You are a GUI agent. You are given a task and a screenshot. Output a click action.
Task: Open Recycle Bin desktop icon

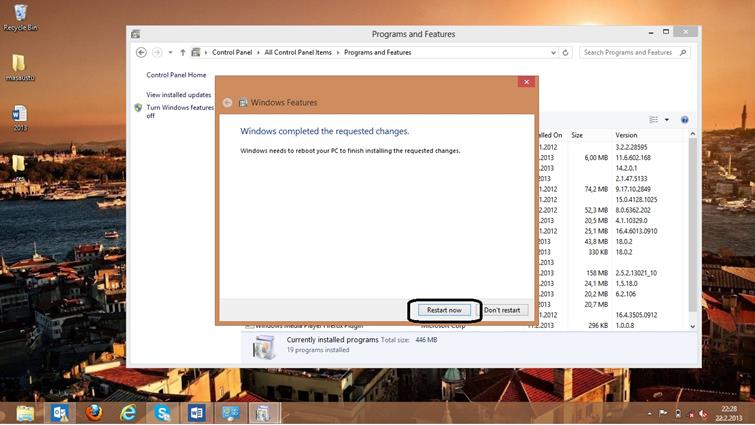[x=20, y=17]
